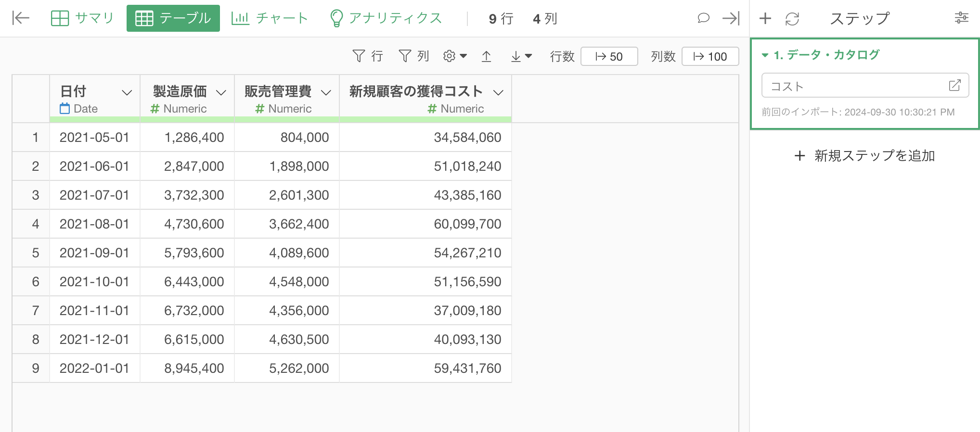Collapse the right steps panel arrow icon
The width and height of the screenshot is (980, 432).
point(731,18)
